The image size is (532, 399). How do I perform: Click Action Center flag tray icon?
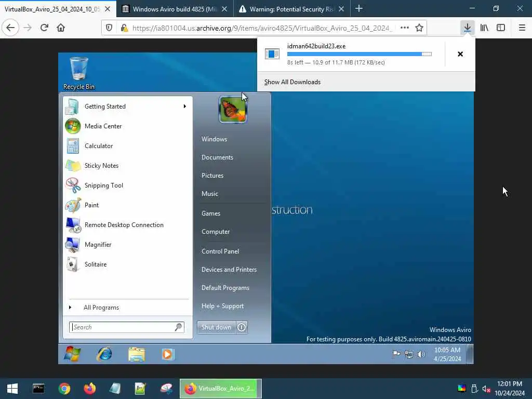pos(396,354)
